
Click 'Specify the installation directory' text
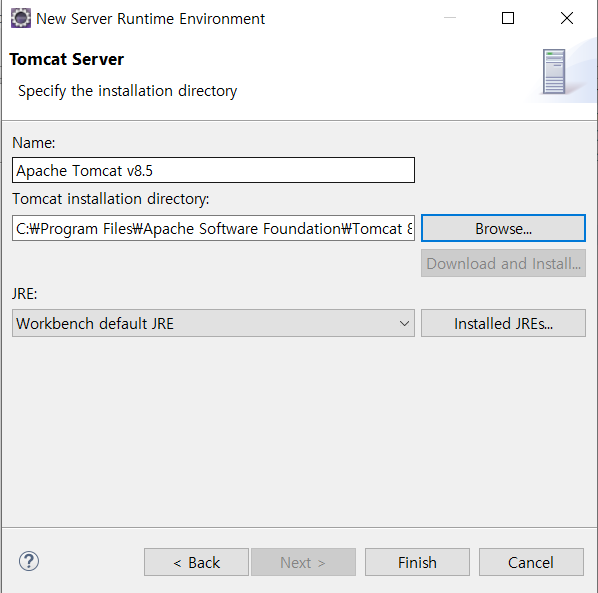[127, 91]
